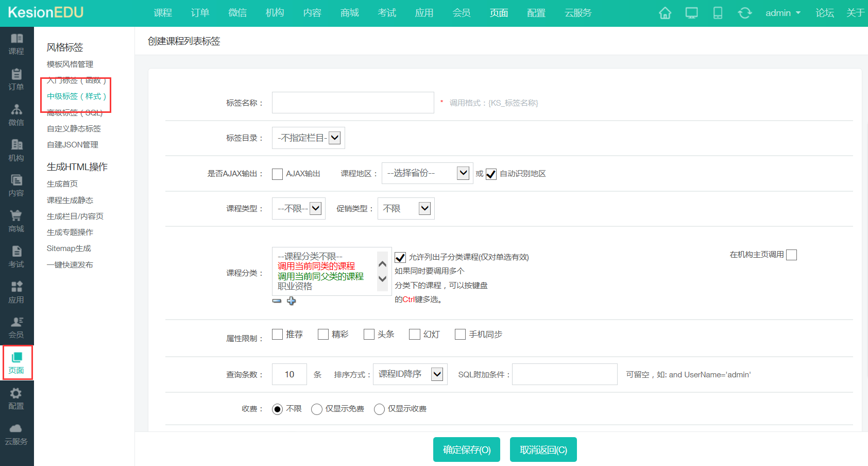
Task: Open the 课程 sidebar icon
Action: coord(16,44)
